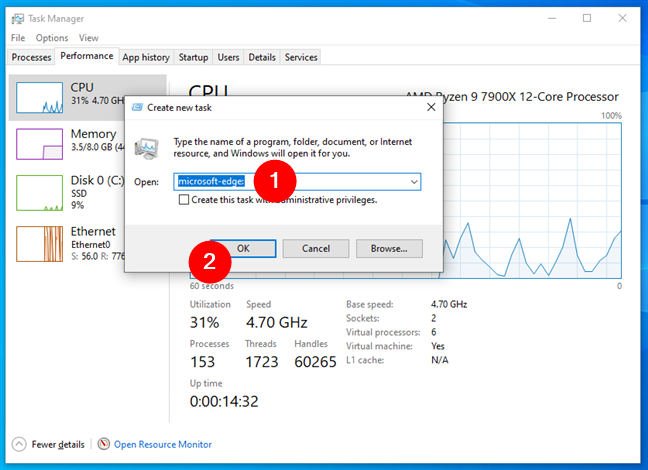
Task: Open the Startup tab
Action: point(193,57)
